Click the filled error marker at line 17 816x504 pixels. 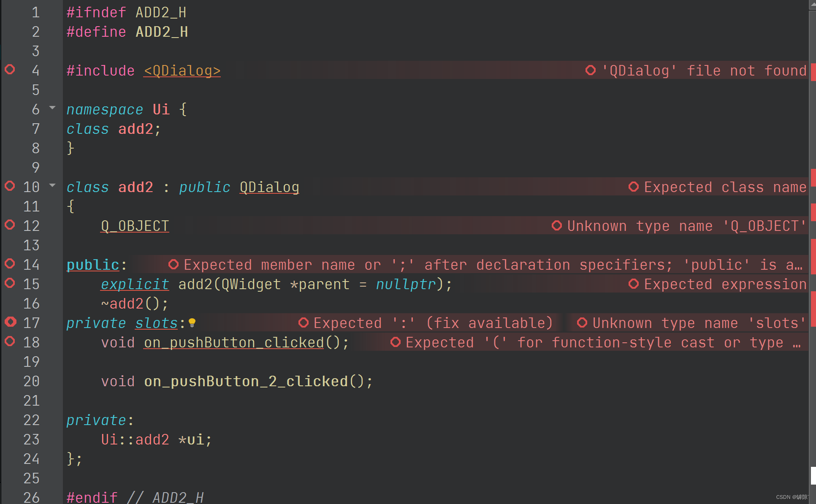tap(10, 322)
